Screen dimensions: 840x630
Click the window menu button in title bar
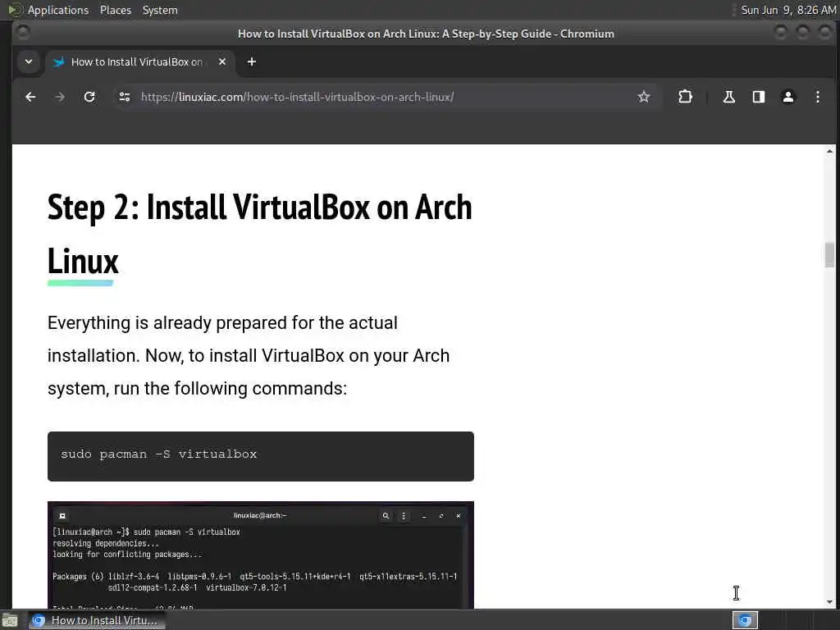click(x=23, y=33)
